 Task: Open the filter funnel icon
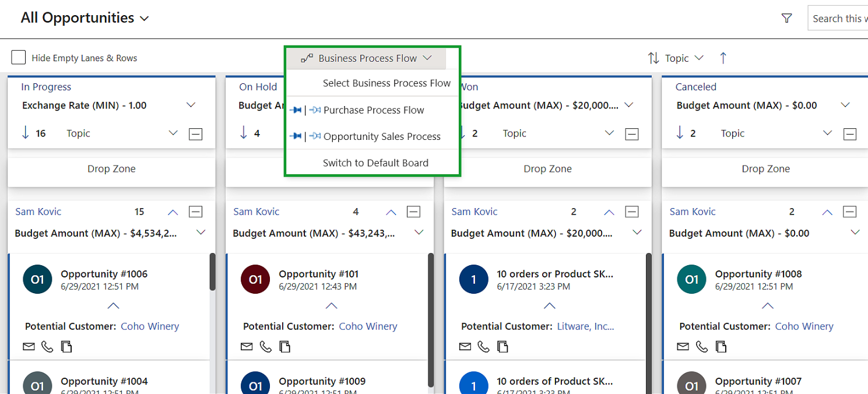click(786, 19)
